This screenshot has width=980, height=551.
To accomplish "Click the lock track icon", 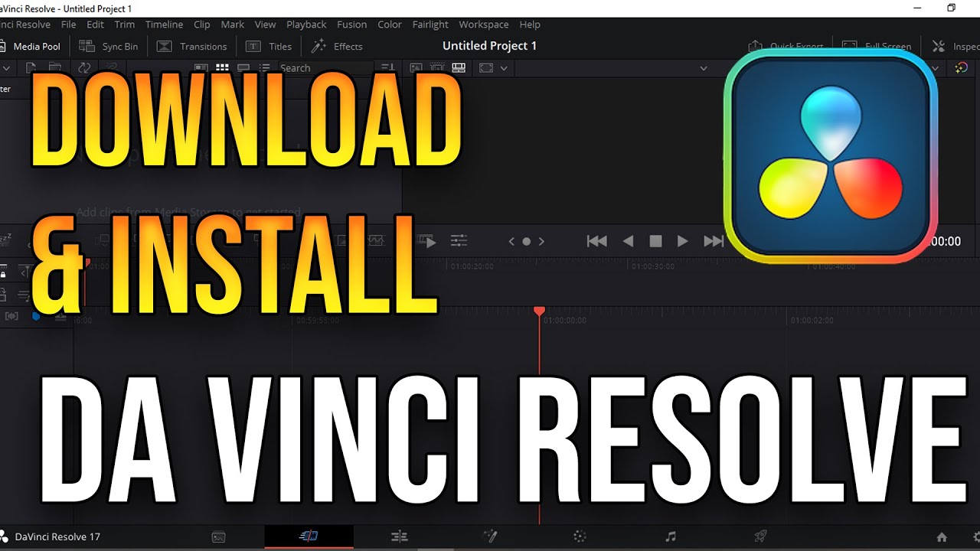I will 4,272.
